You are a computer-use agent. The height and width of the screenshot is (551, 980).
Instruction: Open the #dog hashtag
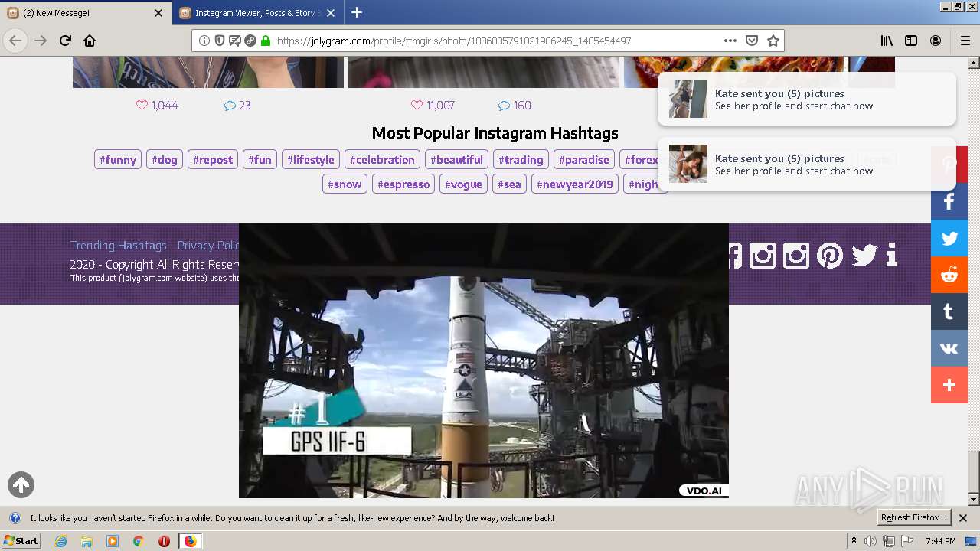point(165,160)
